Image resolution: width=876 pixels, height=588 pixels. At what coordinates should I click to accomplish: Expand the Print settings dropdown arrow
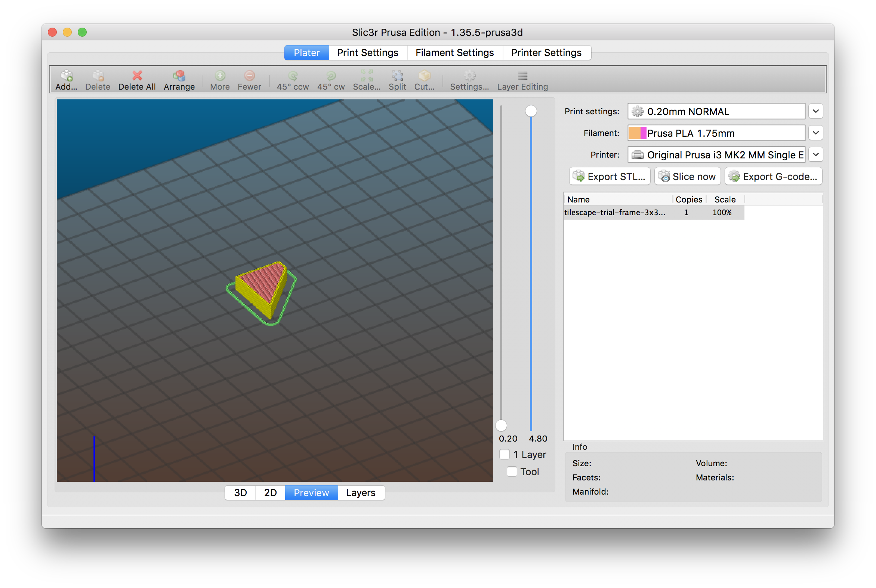coord(815,111)
